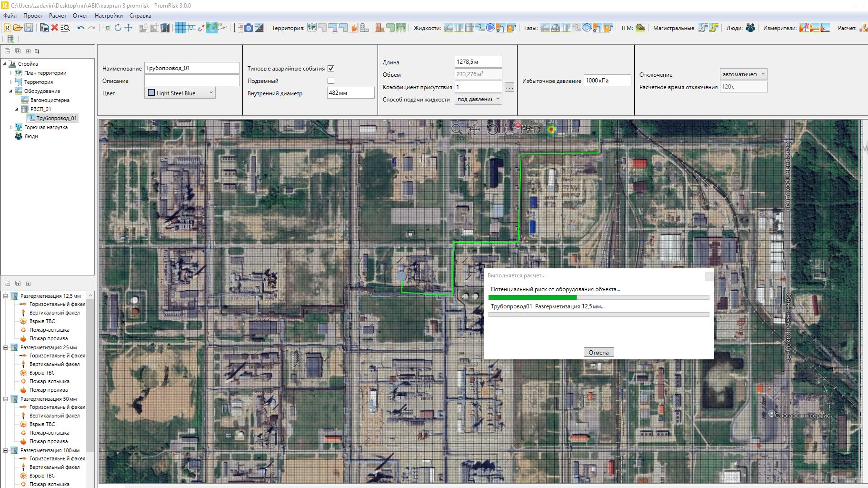Open project with the yellow folder icon
868x488 pixels.
pos(18,28)
